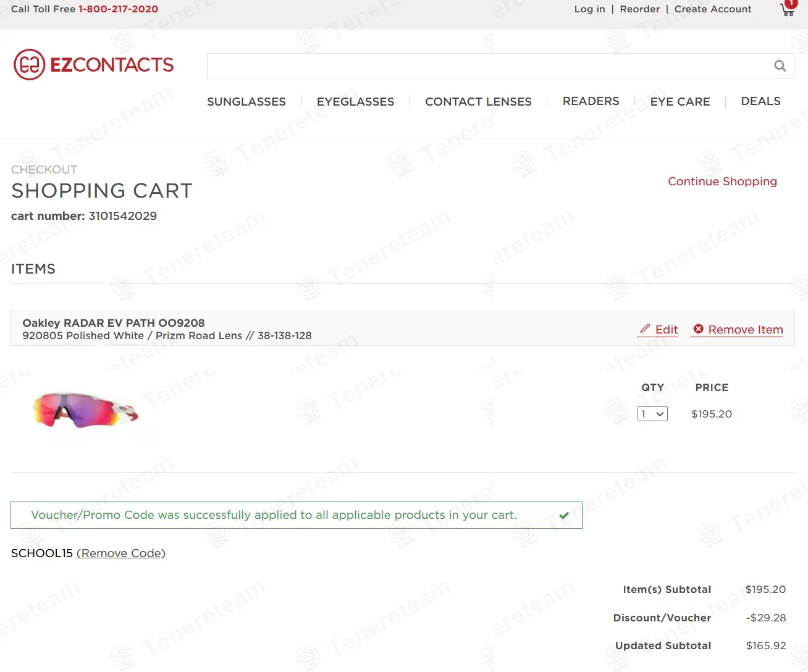Image resolution: width=808 pixels, height=672 pixels.
Task: Select Eye Care in navigation
Action: coord(680,101)
